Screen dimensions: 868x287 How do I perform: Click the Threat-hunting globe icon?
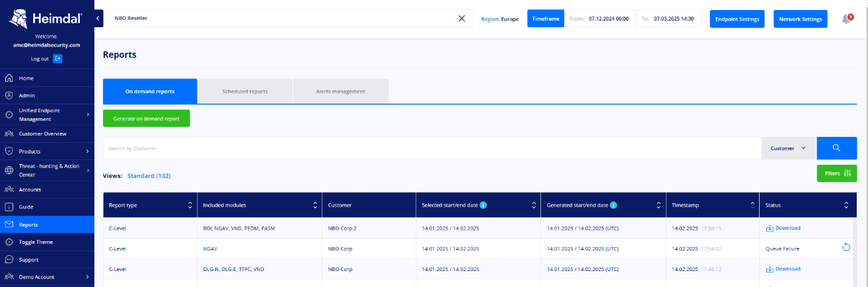(9, 170)
